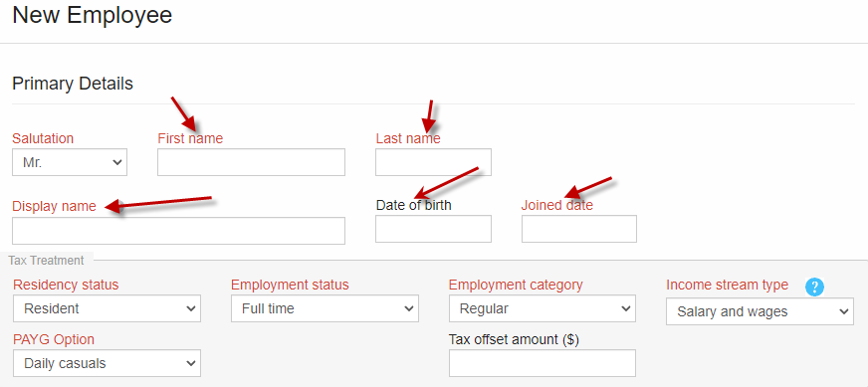Click the Primary Details heading
The image size is (868, 387).
click(73, 84)
